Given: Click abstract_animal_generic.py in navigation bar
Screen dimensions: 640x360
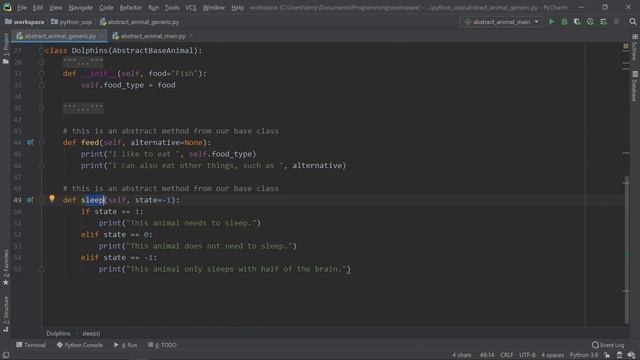Looking at the screenshot, I should [140, 22].
